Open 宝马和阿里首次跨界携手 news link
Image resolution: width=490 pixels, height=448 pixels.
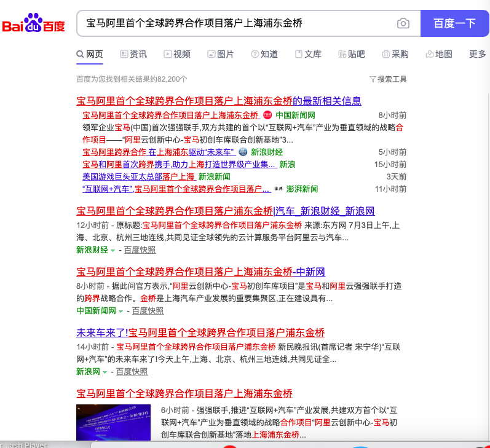point(180,164)
